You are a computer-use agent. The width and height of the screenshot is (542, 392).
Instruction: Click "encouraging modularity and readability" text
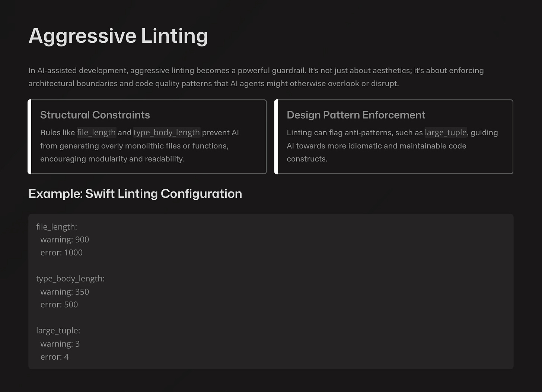coord(112,159)
